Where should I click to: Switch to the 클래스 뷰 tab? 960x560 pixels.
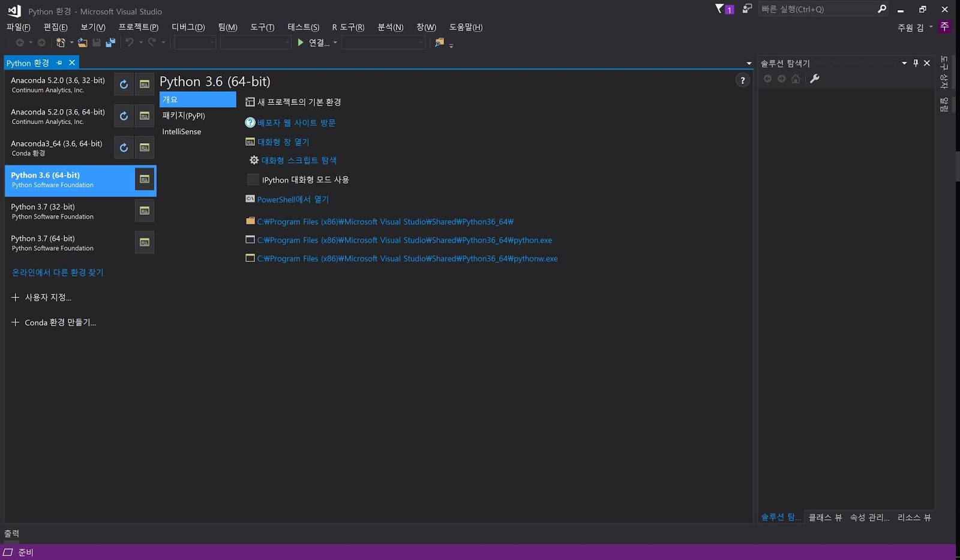point(825,517)
